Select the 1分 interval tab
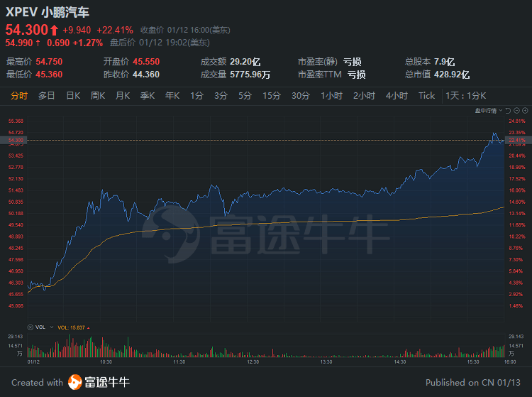 (196, 96)
